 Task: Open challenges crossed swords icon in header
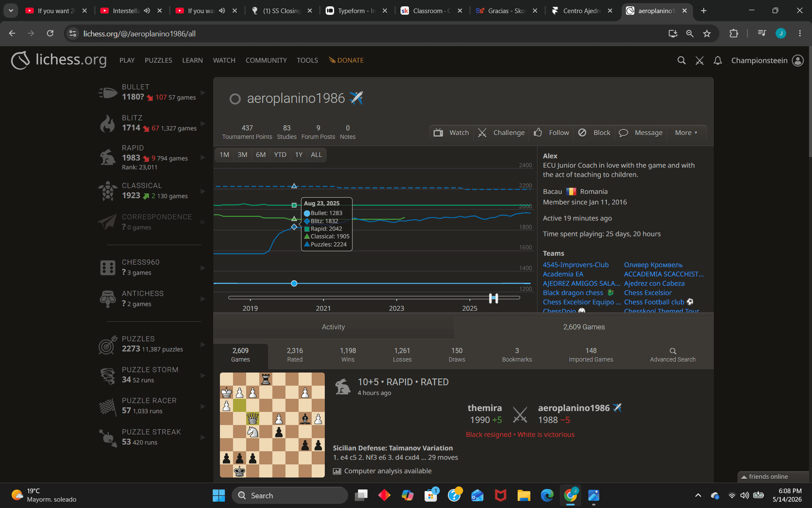[x=700, y=61]
